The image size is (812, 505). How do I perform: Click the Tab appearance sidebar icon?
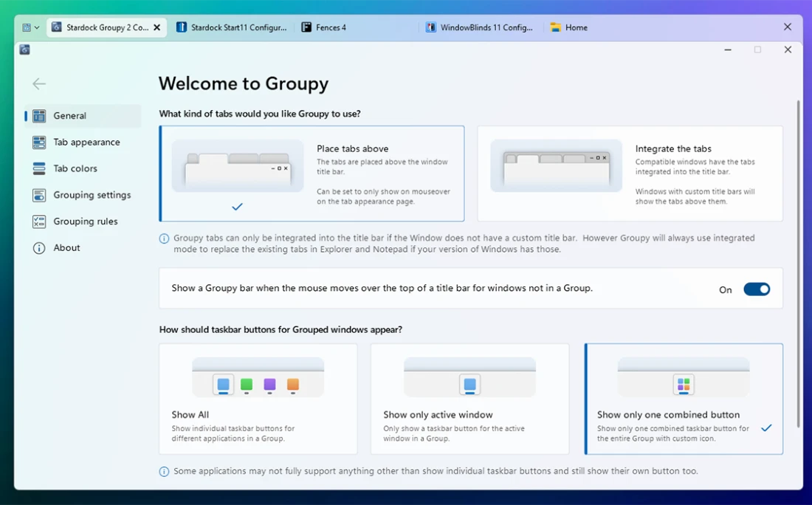click(39, 142)
